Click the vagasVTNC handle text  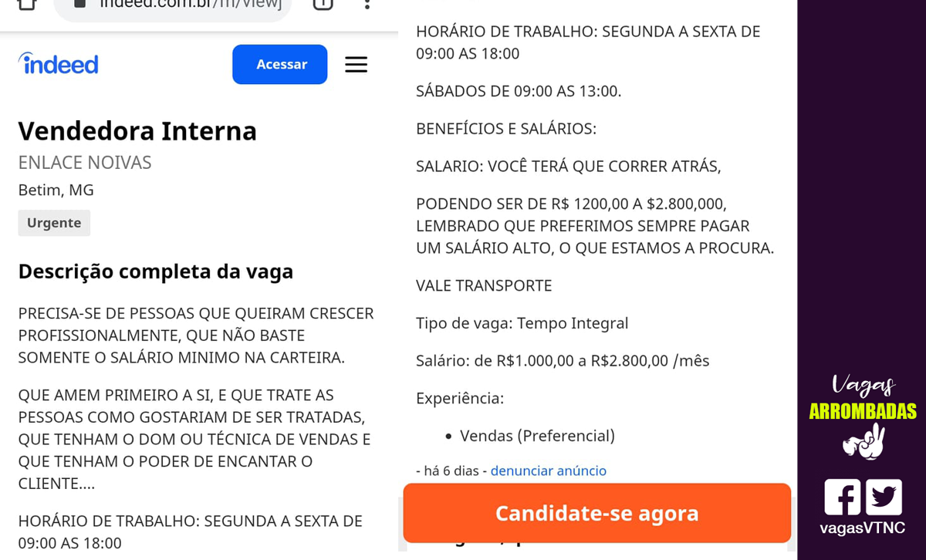point(863,528)
